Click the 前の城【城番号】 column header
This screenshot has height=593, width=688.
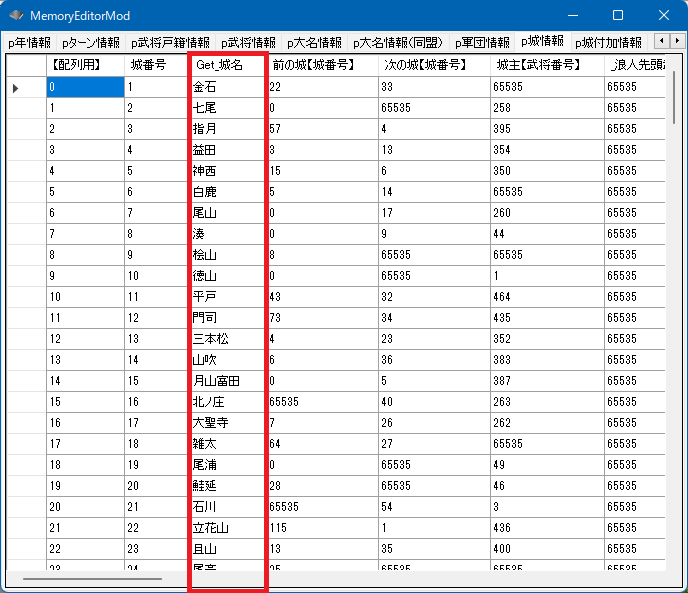pos(321,64)
